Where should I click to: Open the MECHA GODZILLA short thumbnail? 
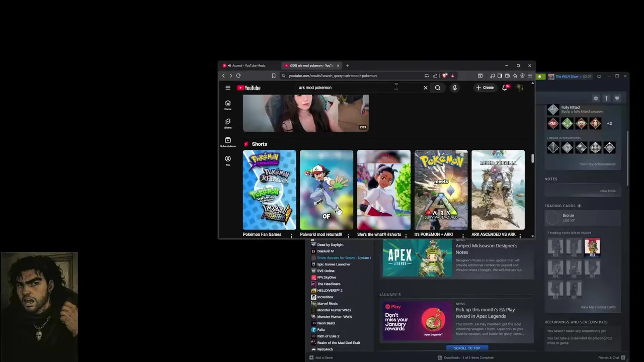(x=498, y=190)
